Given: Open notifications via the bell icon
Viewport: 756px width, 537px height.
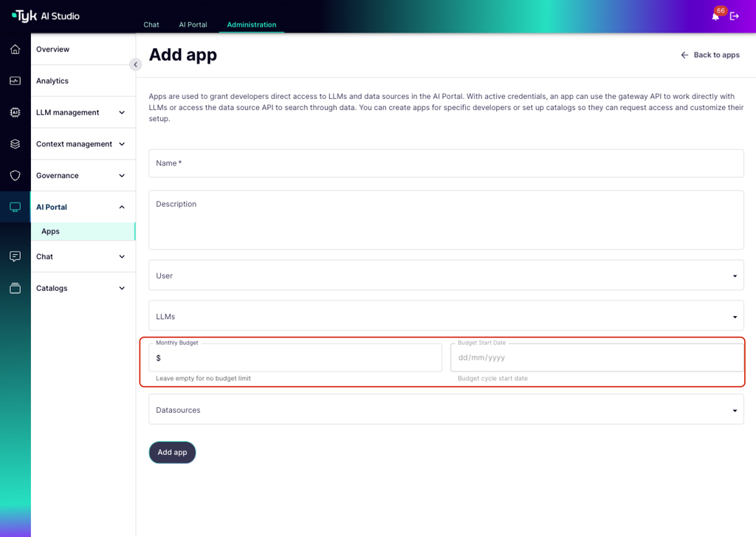Looking at the screenshot, I should pos(714,16).
